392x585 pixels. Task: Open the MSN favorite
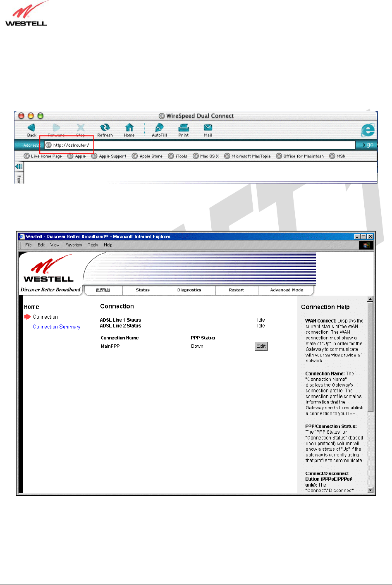tap(337, 156)
